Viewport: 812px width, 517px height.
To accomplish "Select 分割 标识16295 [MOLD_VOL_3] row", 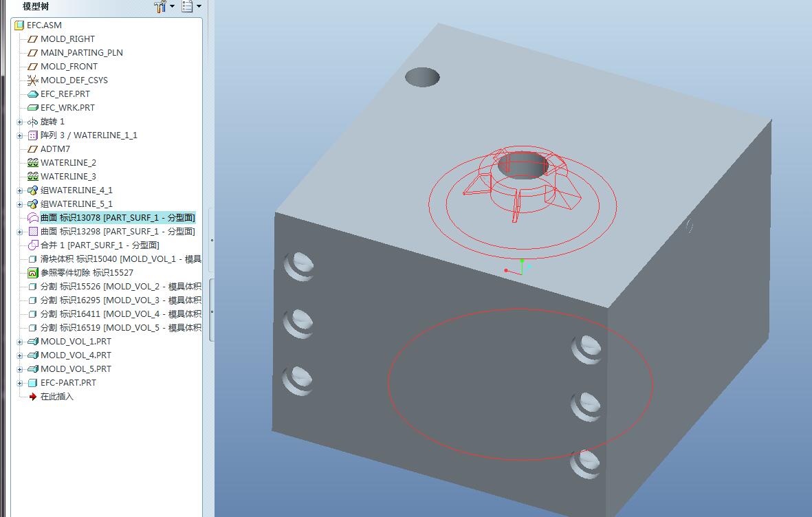I will point(120,300).
